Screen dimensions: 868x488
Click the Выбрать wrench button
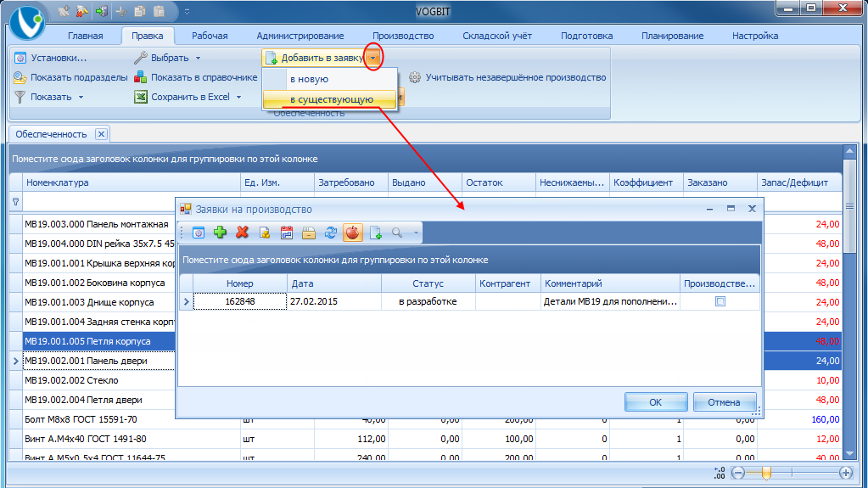pyautogui.click(x=162, y=58)
